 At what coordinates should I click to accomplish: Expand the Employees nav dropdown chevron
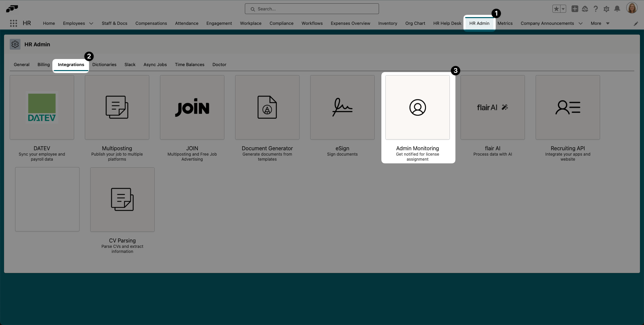[91, 23]
